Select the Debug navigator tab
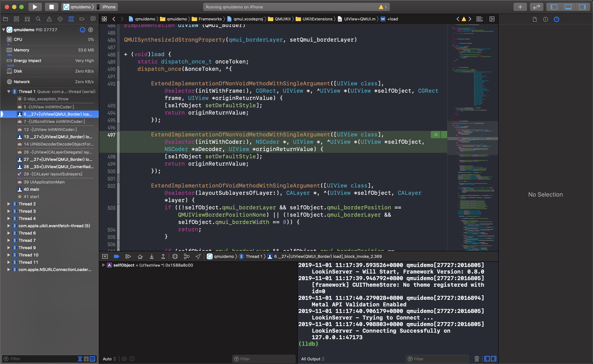 [71, 19]
